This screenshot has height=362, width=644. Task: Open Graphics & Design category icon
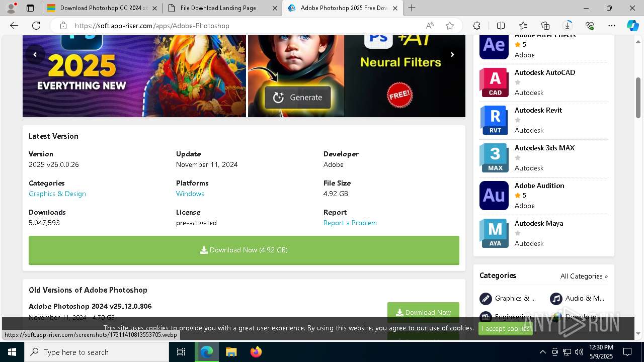coord(486,299)
